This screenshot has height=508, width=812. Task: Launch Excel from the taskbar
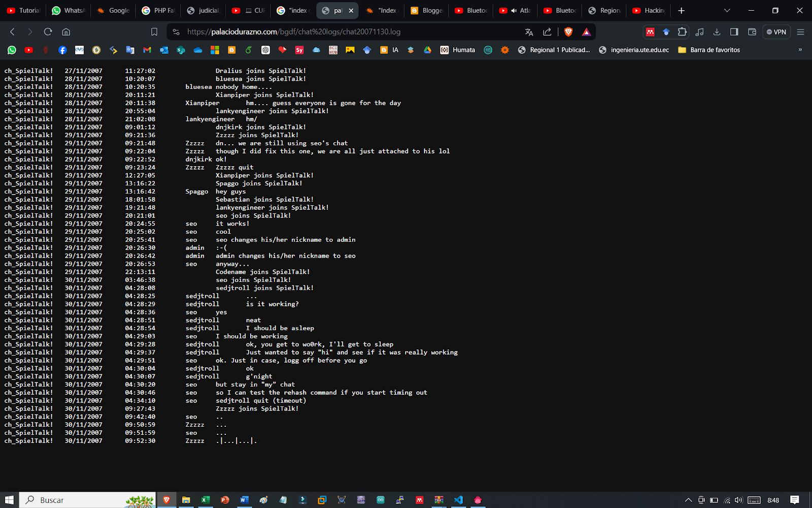pyautogui.click(x=205, y=500)
